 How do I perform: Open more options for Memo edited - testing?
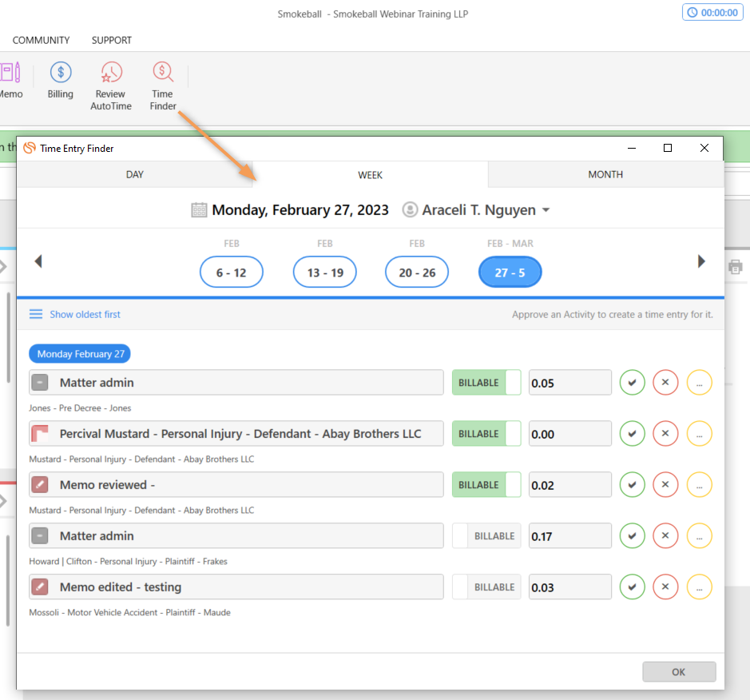[x=700, y=587]
